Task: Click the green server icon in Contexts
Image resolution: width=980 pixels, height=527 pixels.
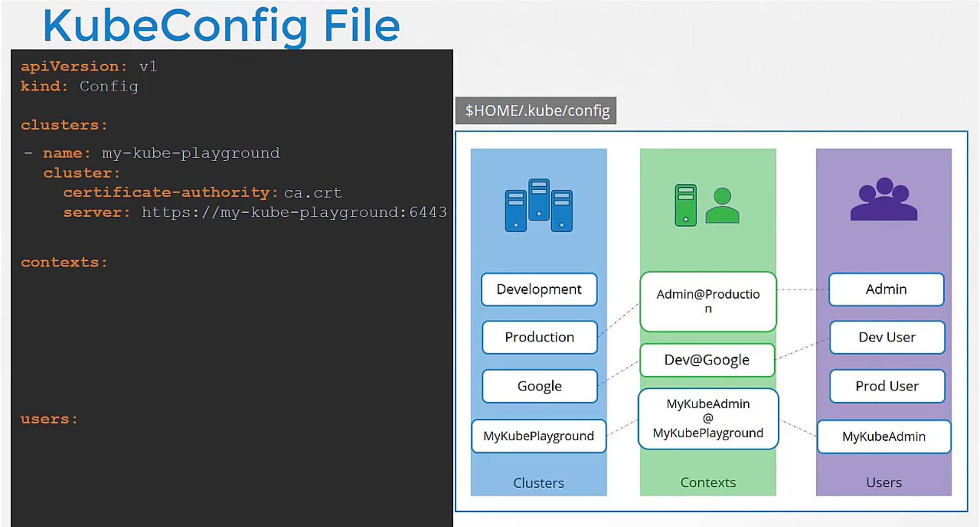Action: coord(685,205)
